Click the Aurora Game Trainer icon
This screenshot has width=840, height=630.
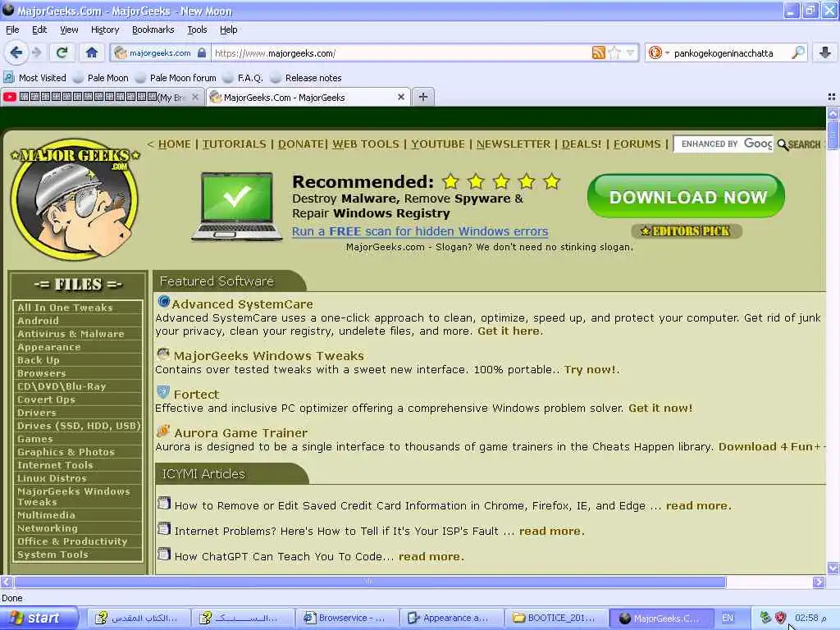pyautogui.click(x=163, y=431)
